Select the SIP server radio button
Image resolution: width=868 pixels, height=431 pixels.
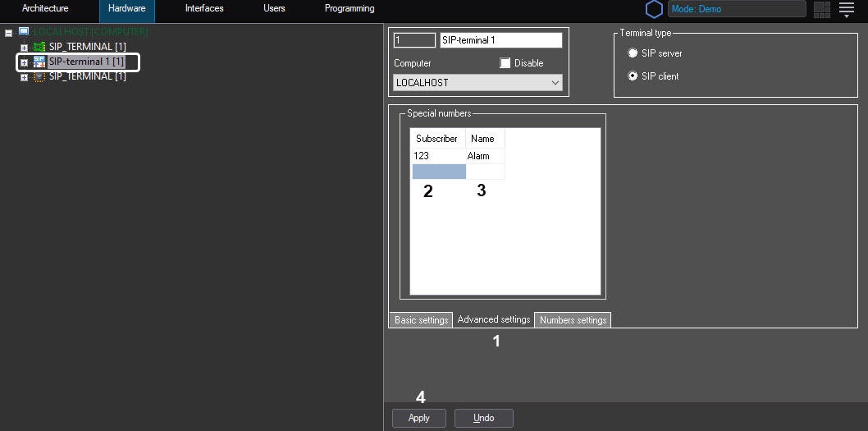click(633, 53)
